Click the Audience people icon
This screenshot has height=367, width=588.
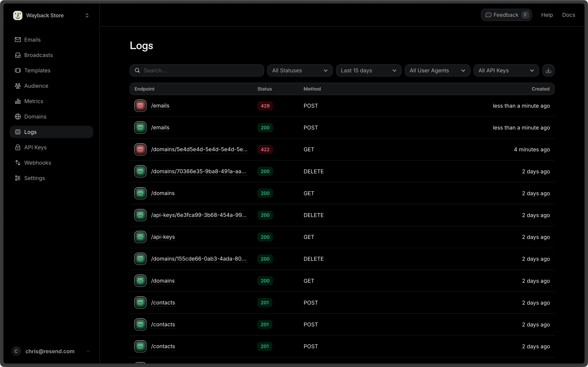click(18, 86)
